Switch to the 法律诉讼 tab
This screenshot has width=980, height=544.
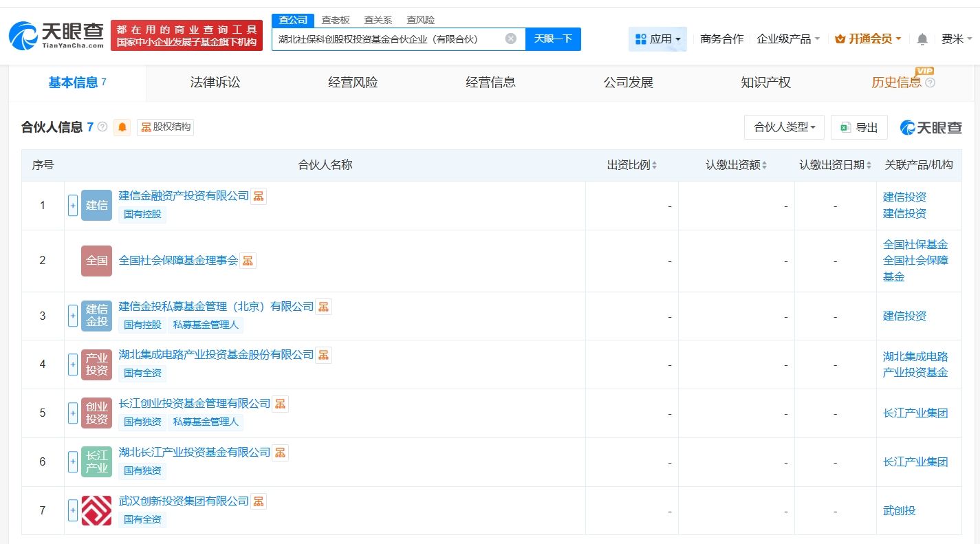pos(215,83)
